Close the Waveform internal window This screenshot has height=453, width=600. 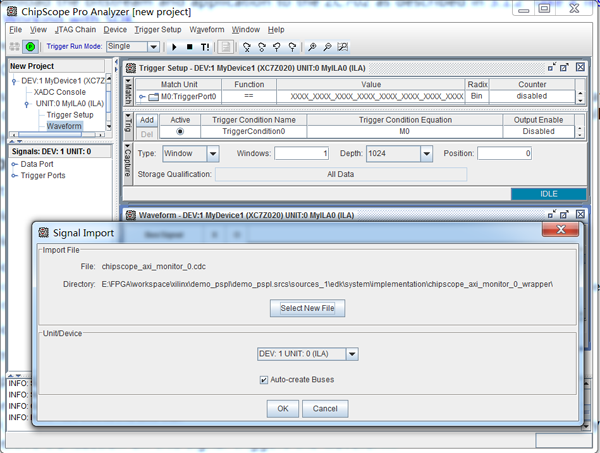(580, 214)
